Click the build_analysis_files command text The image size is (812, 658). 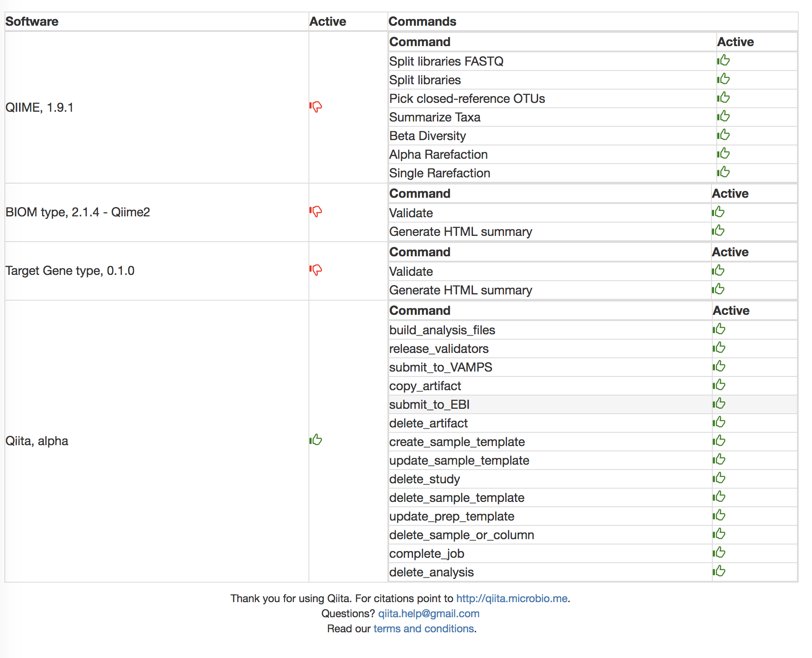442,330
